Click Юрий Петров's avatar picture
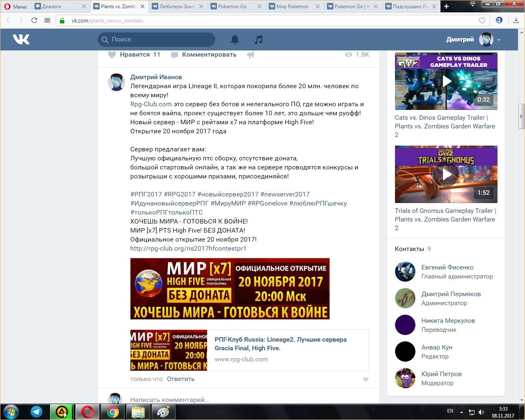525x420 pixels. [x=405, y=378]
